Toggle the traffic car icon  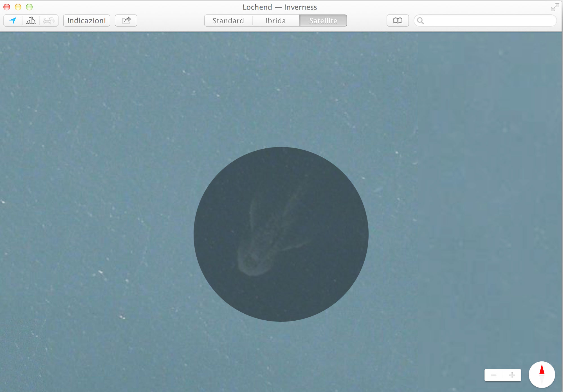(49, 21)
